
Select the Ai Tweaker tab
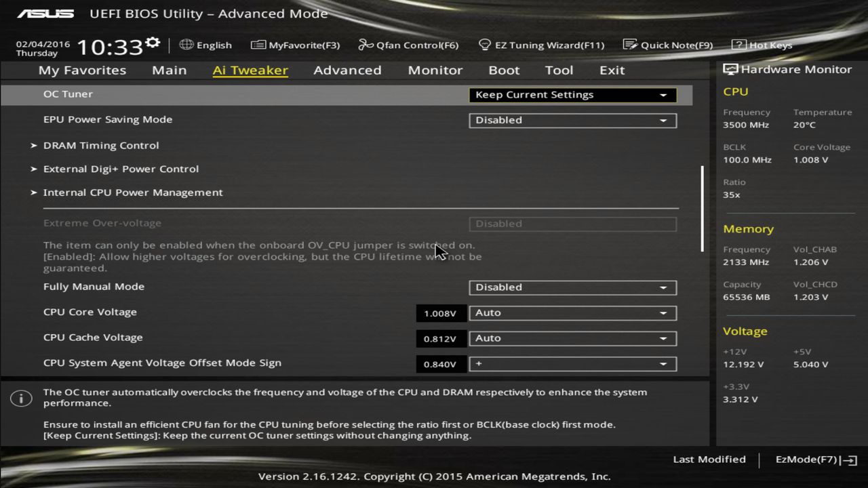(250, 70)
